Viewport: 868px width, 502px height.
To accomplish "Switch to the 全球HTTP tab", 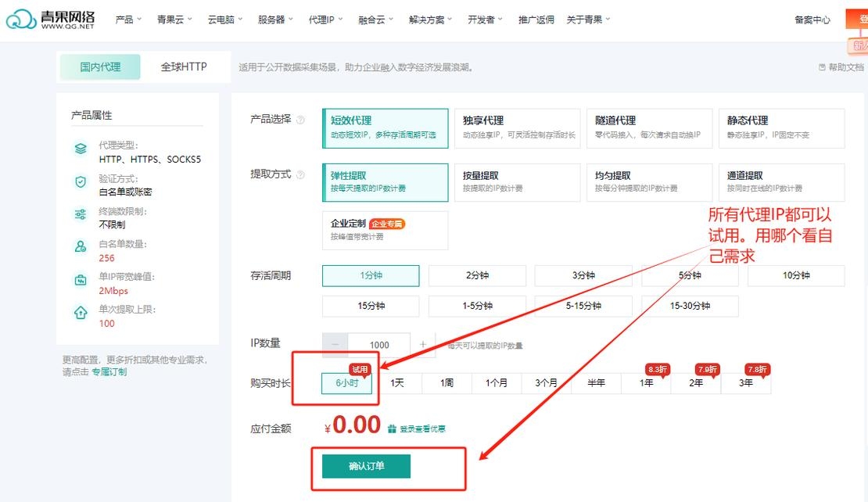I will pyautogui.click(x=184, y=67).
